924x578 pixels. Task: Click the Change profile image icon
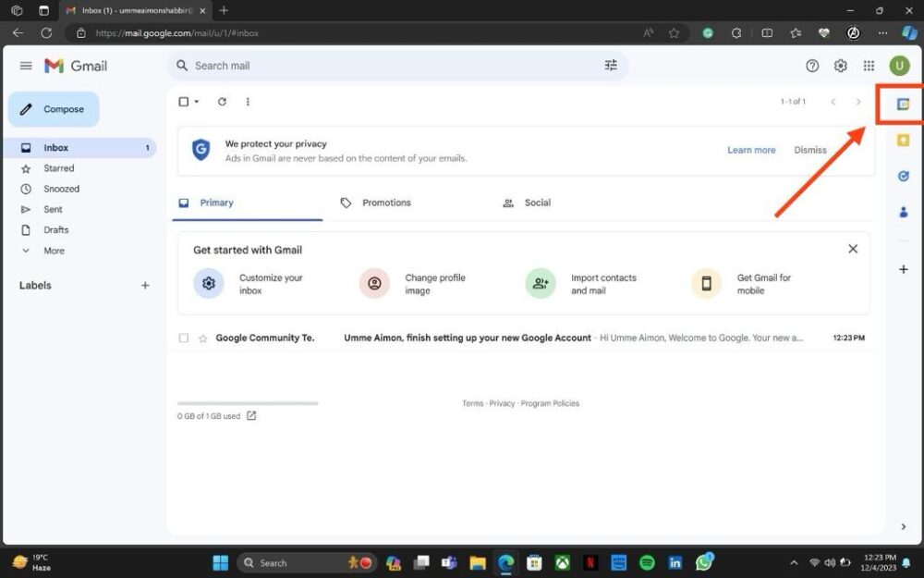[374, 284]
